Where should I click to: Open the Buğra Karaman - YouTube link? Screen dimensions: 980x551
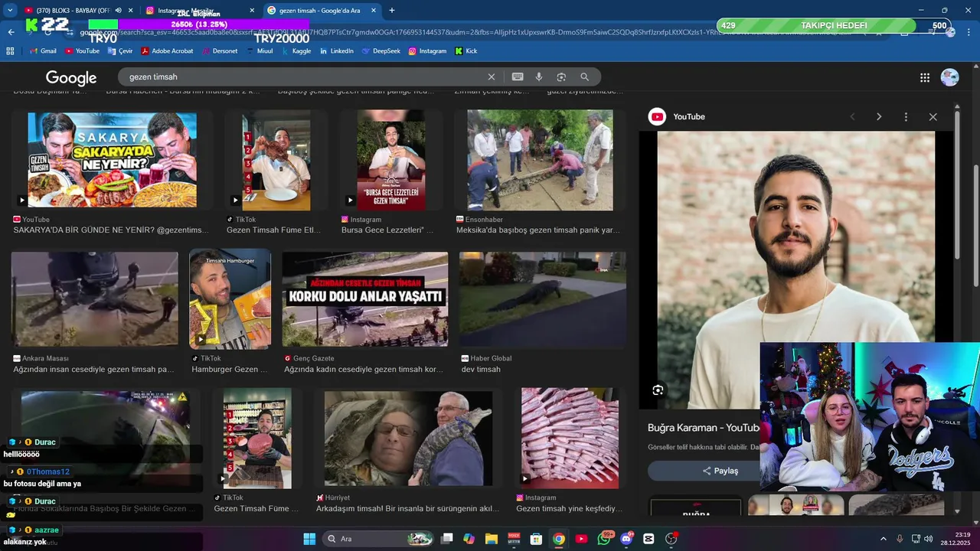click(x=704, y=428)
